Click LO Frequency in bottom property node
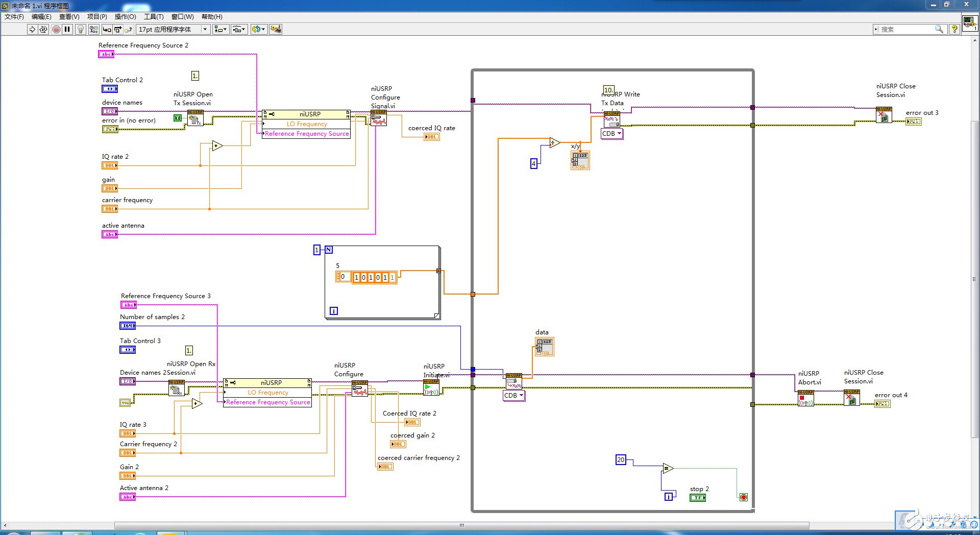This screenshot has width=980, height=535. click(268, 393)
